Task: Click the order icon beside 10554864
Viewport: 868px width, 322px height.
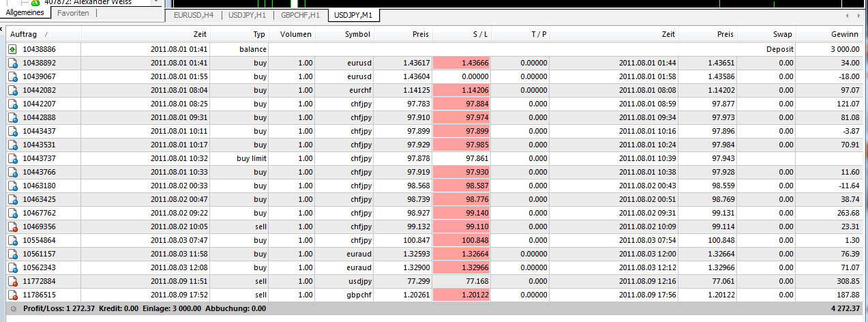Action: tap(13, 241)
